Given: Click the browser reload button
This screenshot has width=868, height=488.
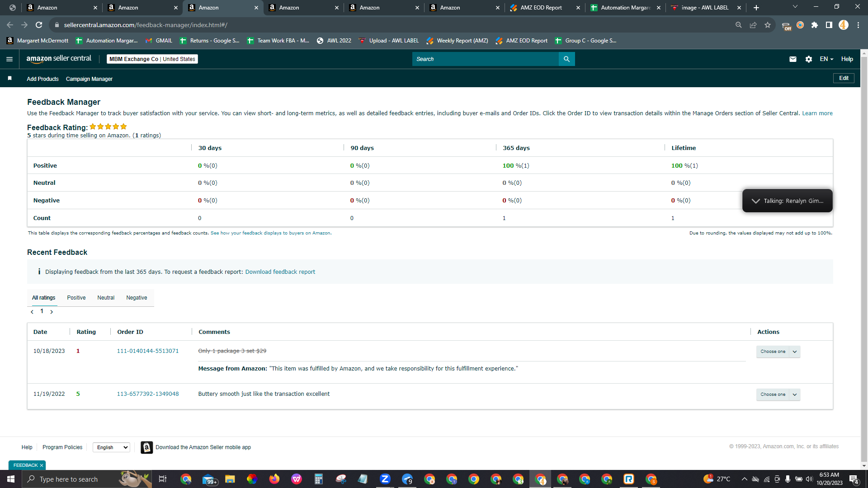Looking at the screenshot, I should point(39,25).
